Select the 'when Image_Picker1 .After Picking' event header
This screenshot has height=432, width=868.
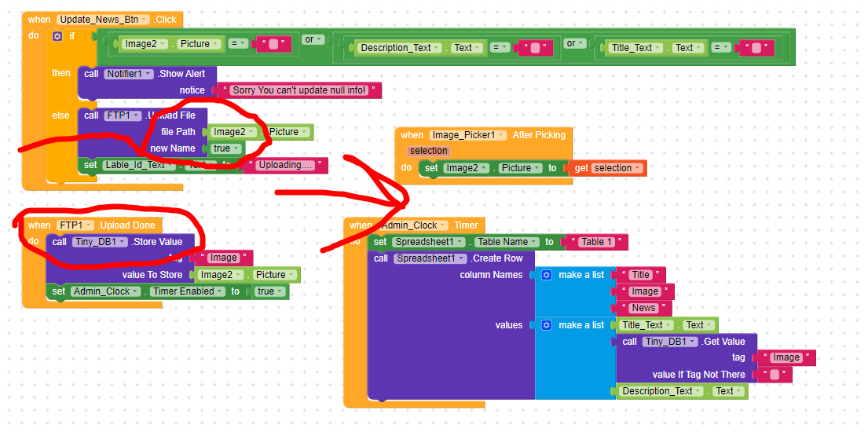(x=483, y=134)
